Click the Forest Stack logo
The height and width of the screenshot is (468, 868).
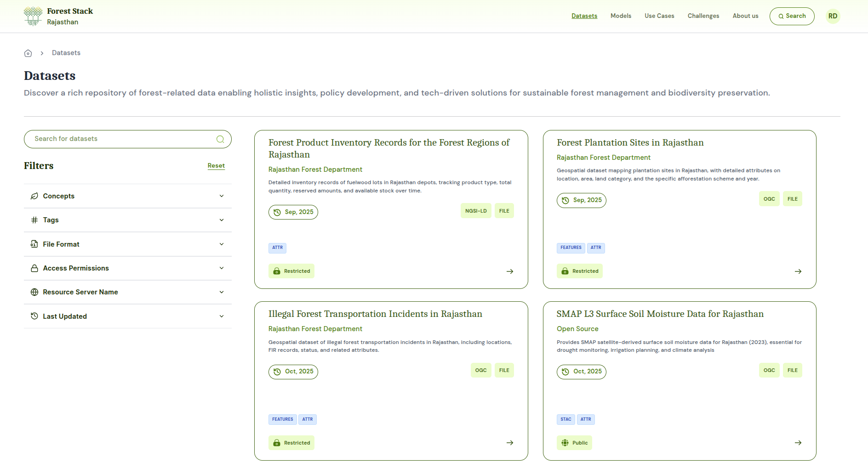tap(58, 16)
